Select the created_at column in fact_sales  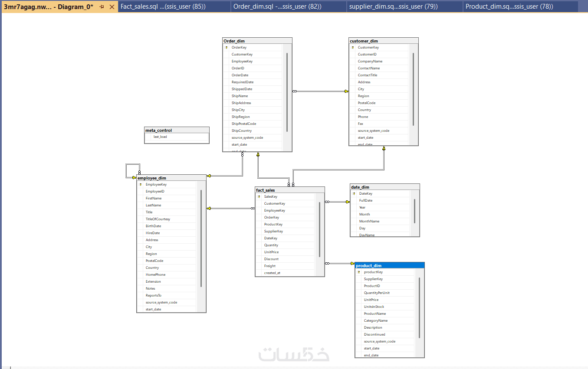pos(285,273)
